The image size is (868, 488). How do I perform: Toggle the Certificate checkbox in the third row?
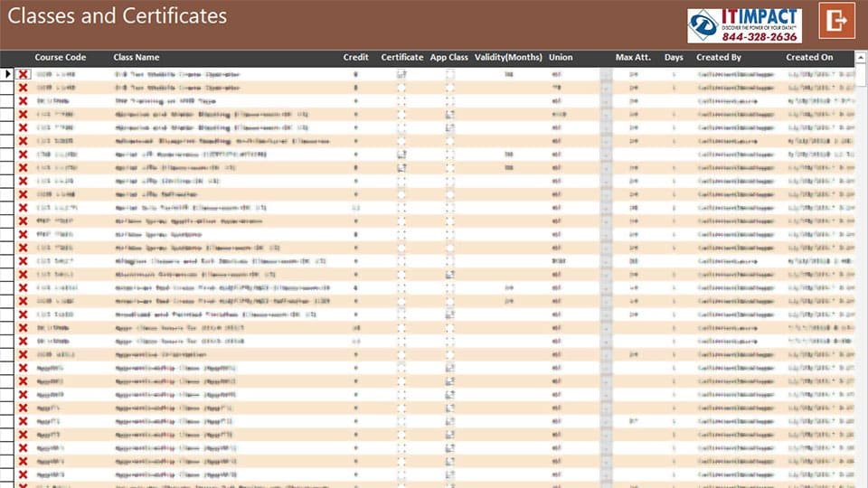point(401,100)
